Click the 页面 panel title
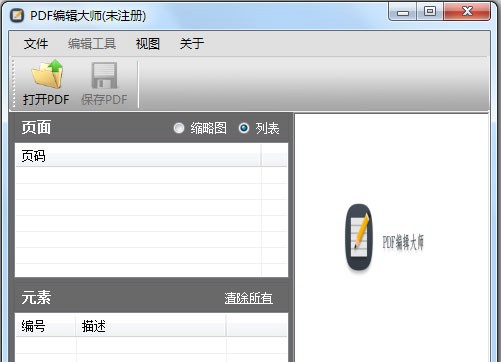 click(x=36, y=128)
